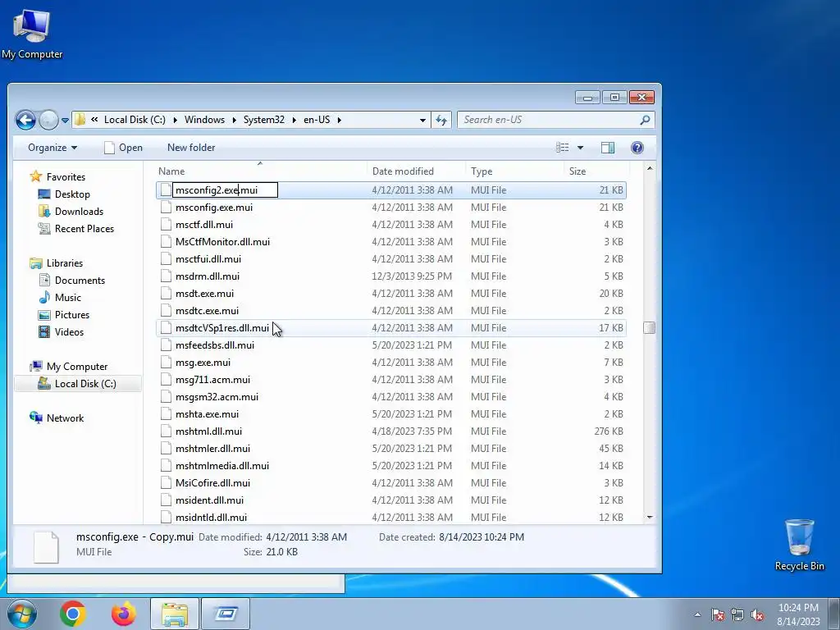Open the recent pages dropdown arrow
This screenshot has height=630, width=840.
(65, 121)
